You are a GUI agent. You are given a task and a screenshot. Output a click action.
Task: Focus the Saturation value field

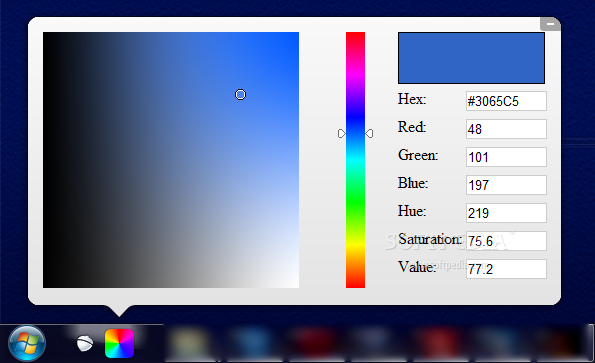[506, 241]
